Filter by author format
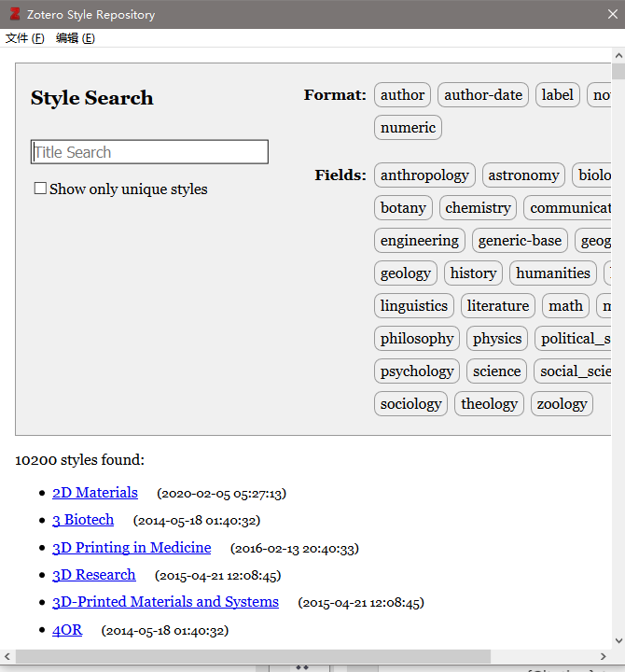This screenshot has height=672, width=625. (402, 94)
